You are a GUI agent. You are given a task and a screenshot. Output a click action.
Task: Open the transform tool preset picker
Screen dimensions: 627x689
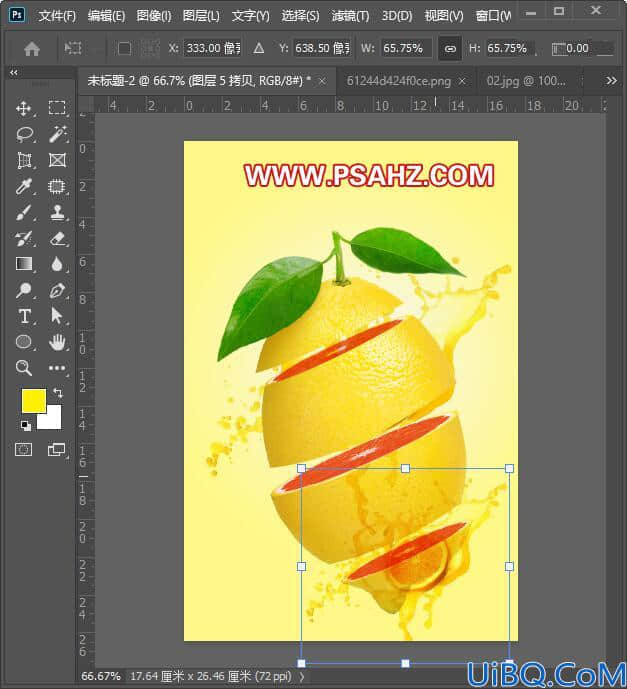[73, 48]
